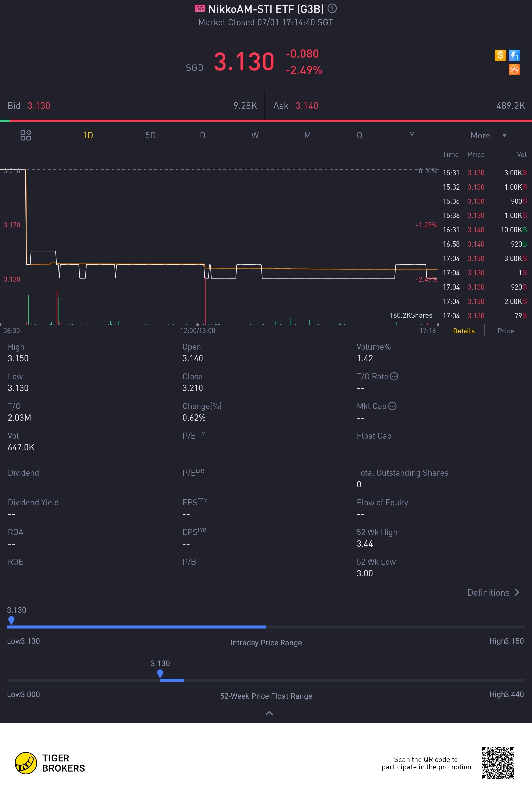Screen dimensions: 532x804
Task: Select the Details toggle under trades list
Action: [464, 331]
